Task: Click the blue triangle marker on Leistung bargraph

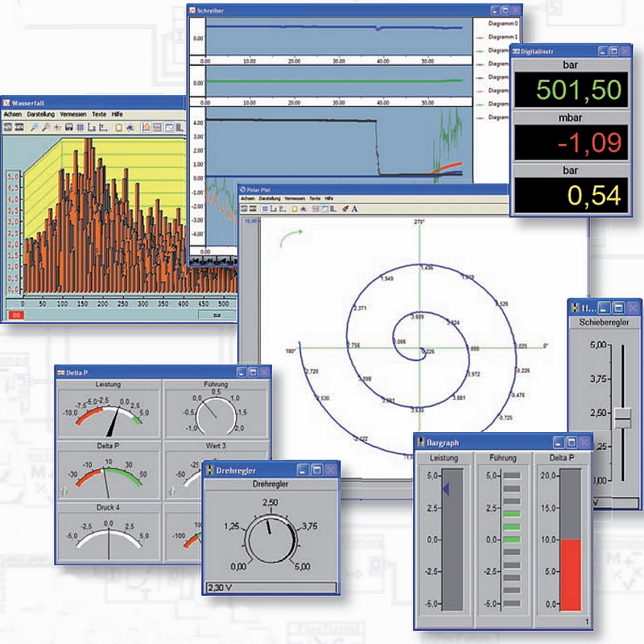Action: tap(446, 489)
